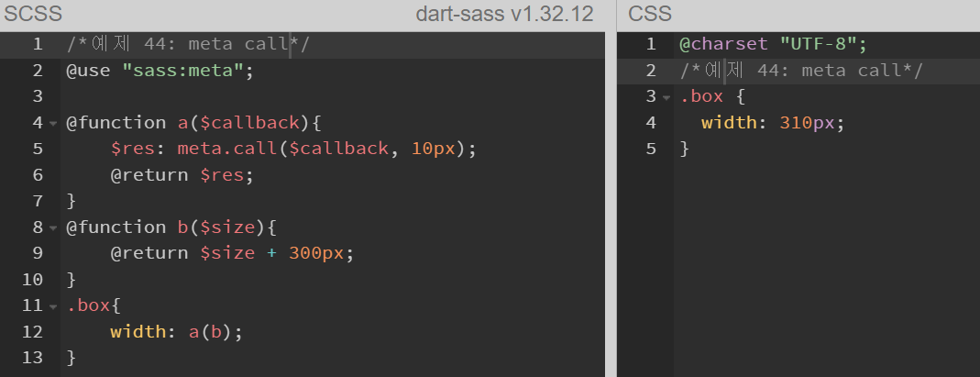Click line number 3 in SCSS gutter
The height and width of the screenshot is (377, 980).
point(39,96)
